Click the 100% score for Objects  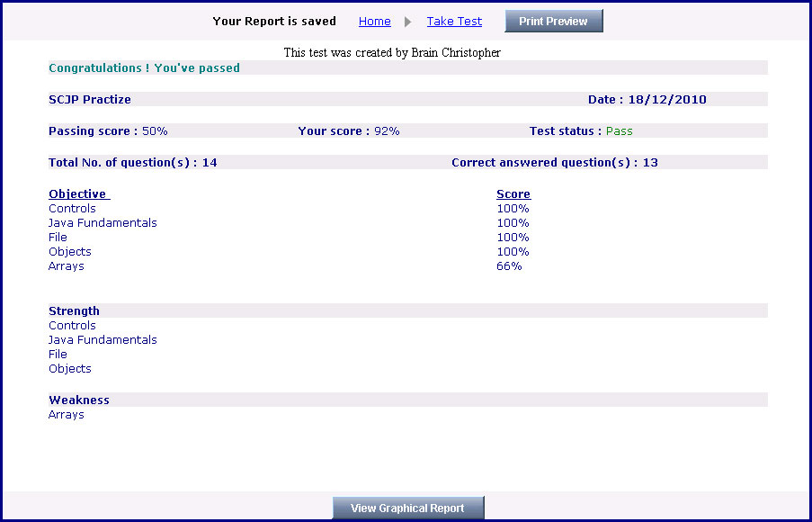click(x=513, y=252)
